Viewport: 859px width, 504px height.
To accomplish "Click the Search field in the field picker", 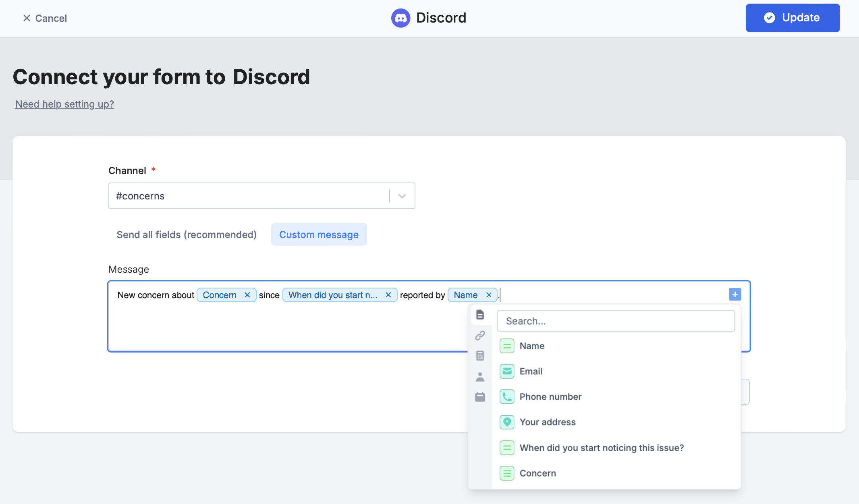I will (616, 321).
